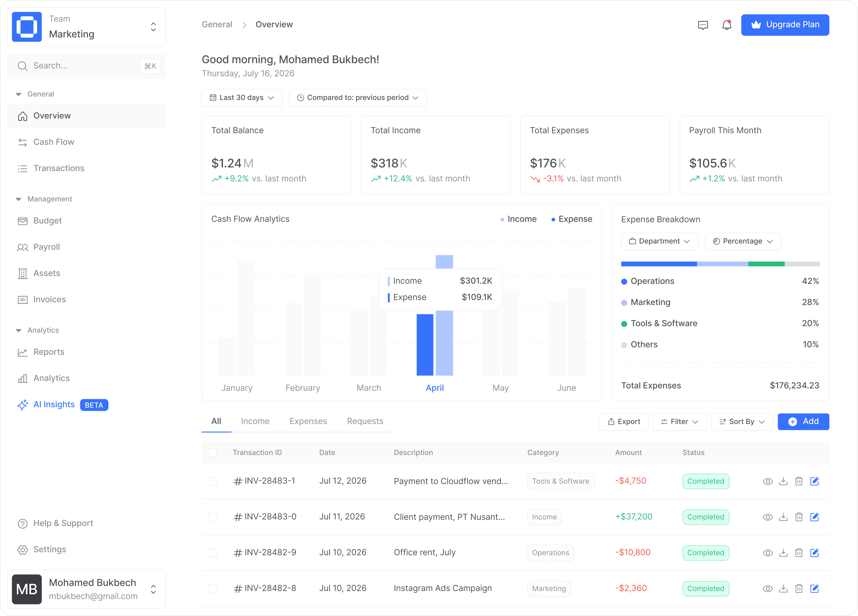Open the Sort By dropdown

[741, 422]
